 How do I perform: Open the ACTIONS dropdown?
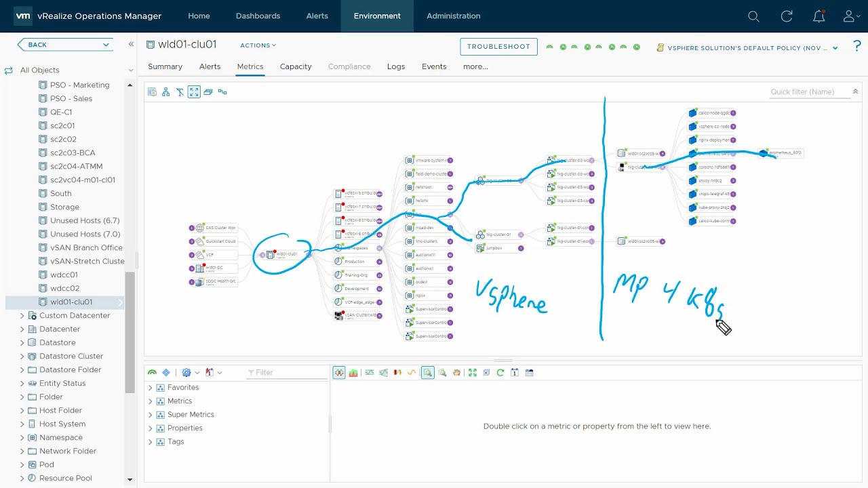tap(258, 45)
